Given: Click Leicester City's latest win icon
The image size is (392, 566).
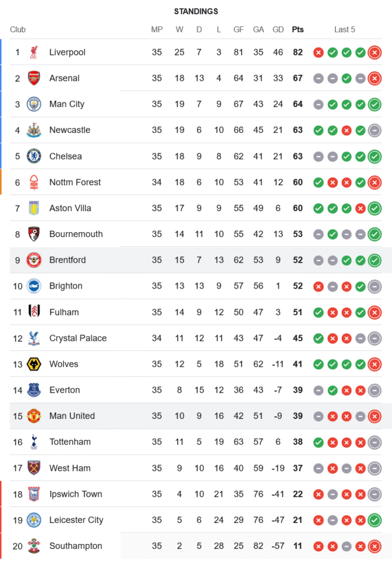Looking at the screenshot, I should pyautogui.click(x=374, y=520).
